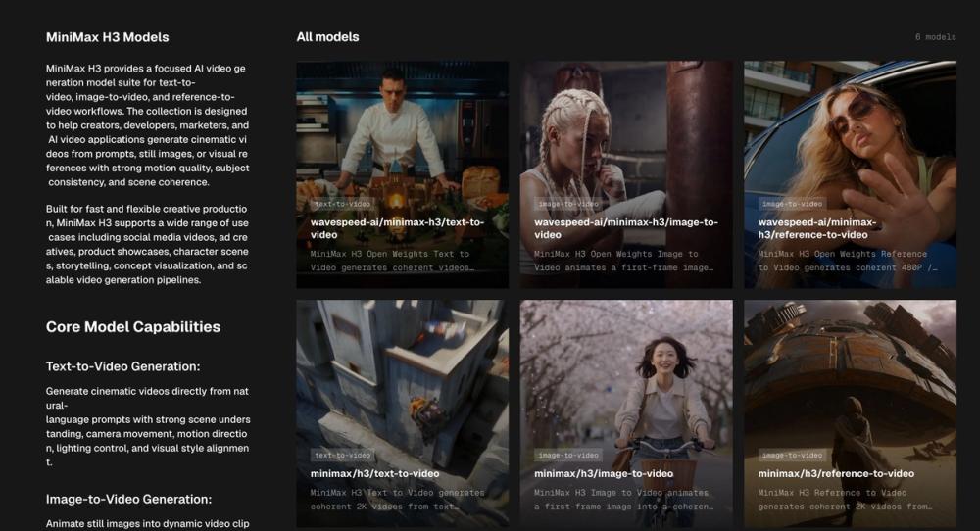Click text 'Animate still images into dynamic video clip'
This screenshot has height=531, width=980.
click(x=148, y=523)
